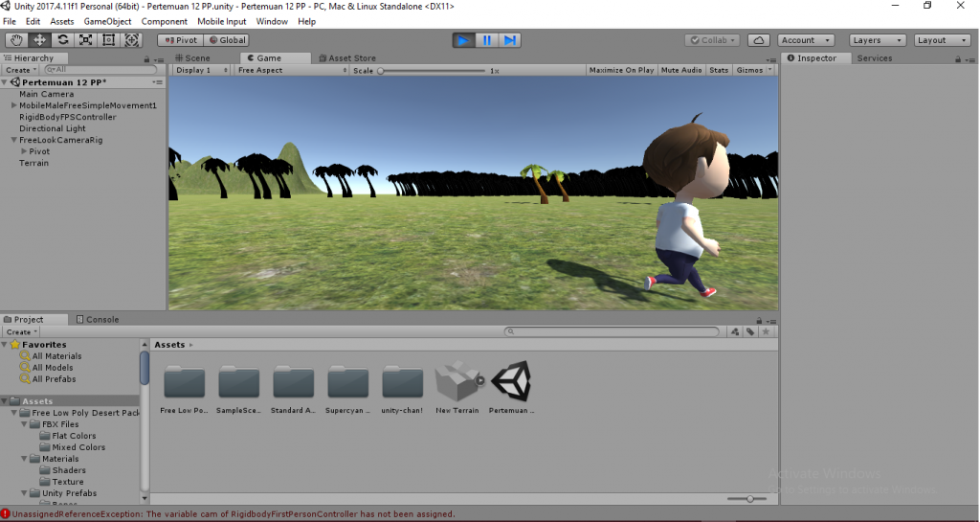
Task: Open the Display 1 dropdown
Action: coord(201,70)
